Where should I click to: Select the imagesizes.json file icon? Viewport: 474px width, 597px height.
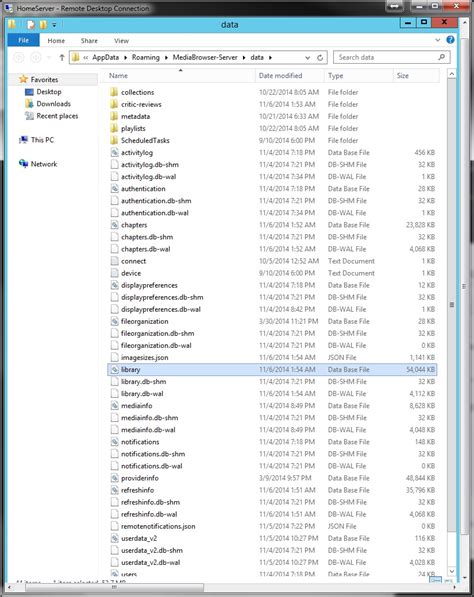pyautogui.click(x=114, y=358)
